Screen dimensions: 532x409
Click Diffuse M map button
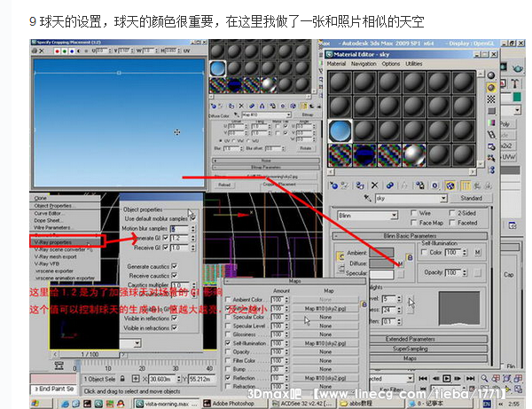401,263
